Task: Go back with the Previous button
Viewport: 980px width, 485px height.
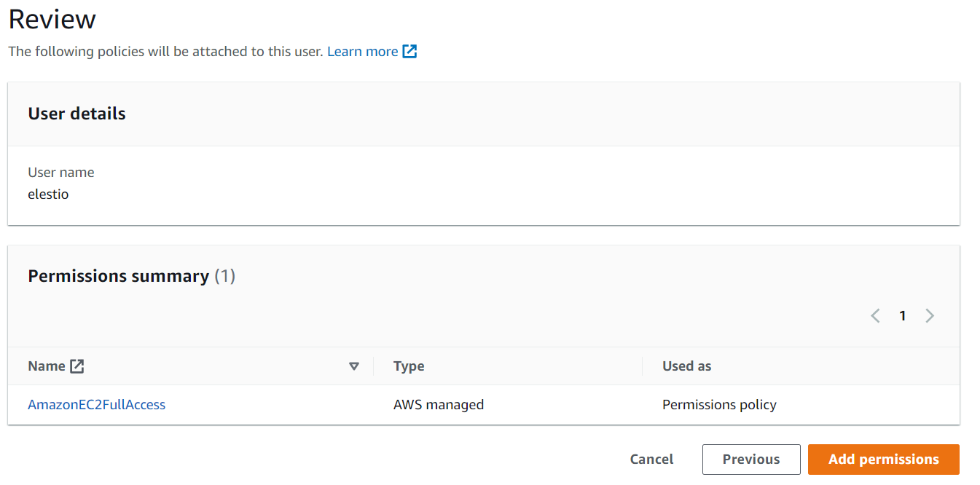Action: 751,460
